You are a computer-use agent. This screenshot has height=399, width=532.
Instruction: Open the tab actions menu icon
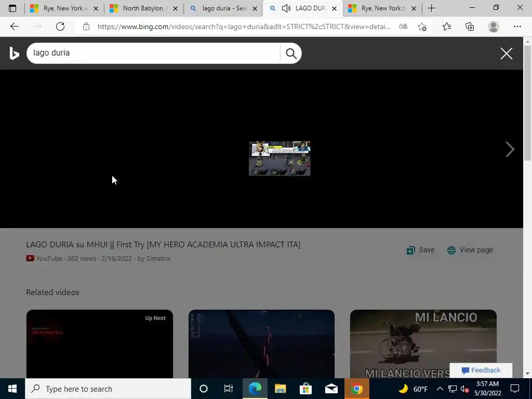click(x=12, y=8)
